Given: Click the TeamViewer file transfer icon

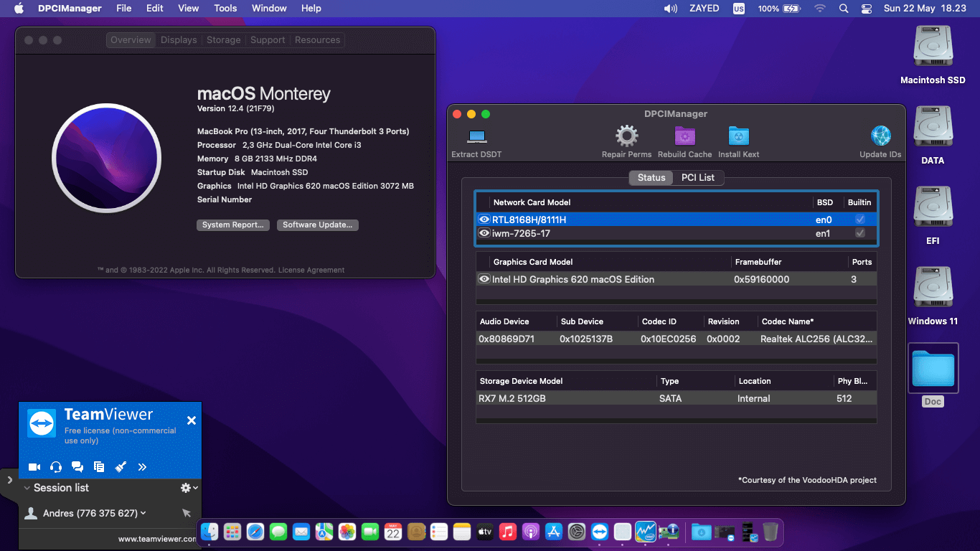Looking at the screenshot, I should [x=99, y=467].
